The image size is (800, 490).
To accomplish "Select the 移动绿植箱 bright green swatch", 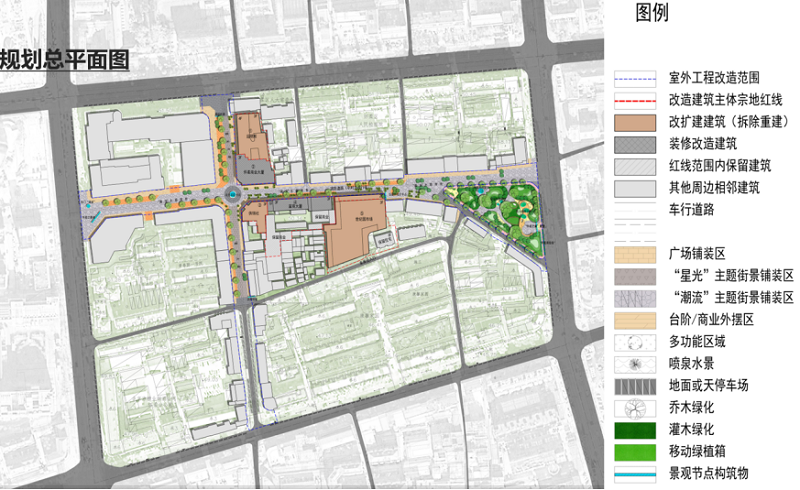I will [635, 451].
